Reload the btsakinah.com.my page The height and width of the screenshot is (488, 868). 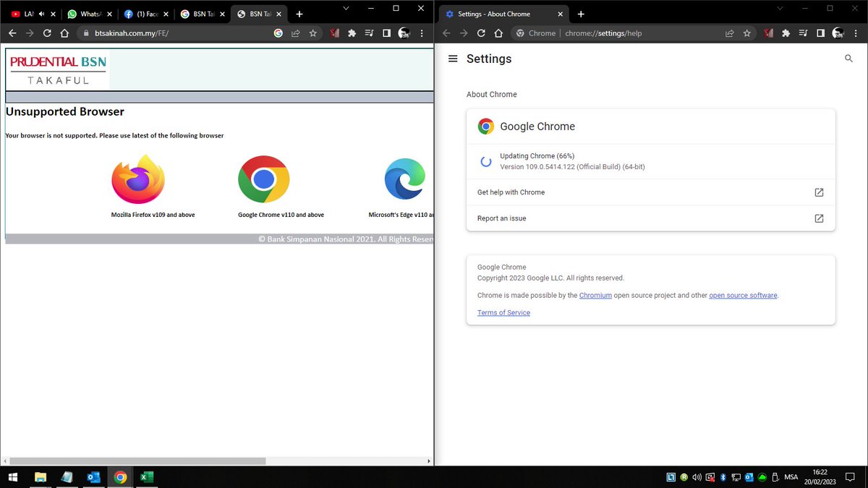(47, 33)
